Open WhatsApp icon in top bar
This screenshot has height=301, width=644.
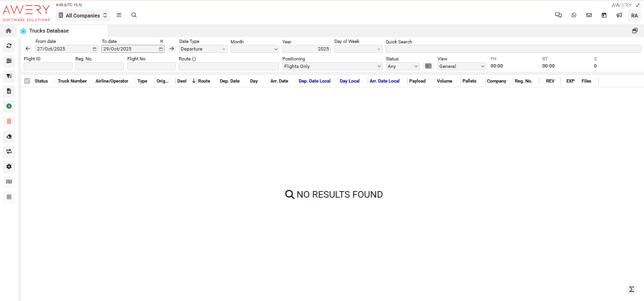coord(574,15)
